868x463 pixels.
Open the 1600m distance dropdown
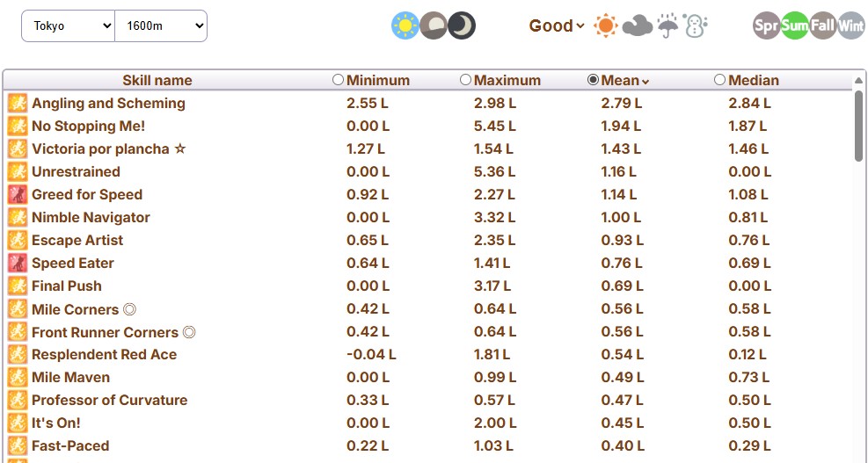click(x=161, y=26)
